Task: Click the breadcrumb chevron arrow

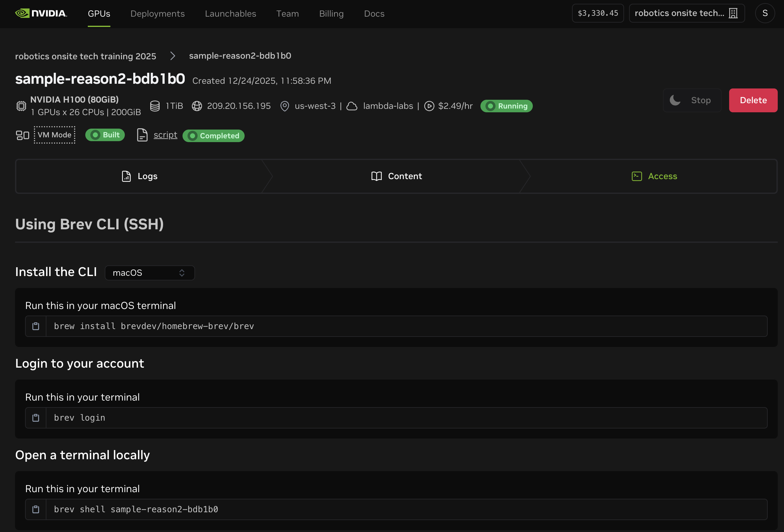Action: [x=173, y=56]
